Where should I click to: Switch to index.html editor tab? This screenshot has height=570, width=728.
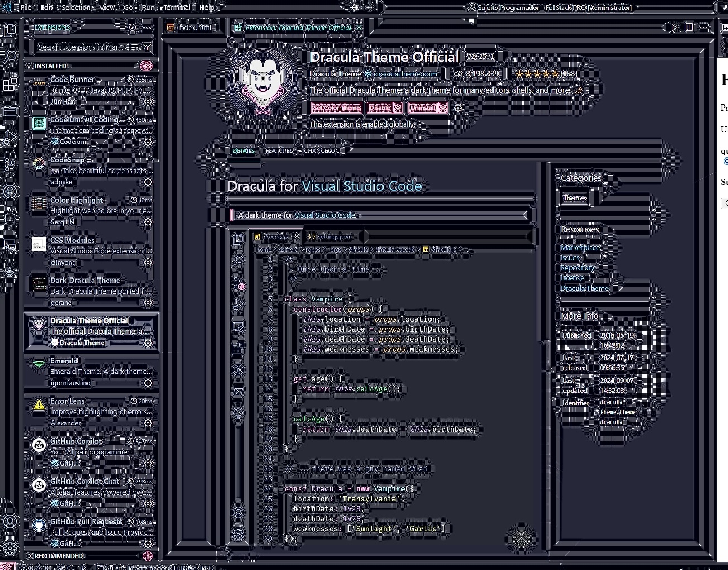190,27
